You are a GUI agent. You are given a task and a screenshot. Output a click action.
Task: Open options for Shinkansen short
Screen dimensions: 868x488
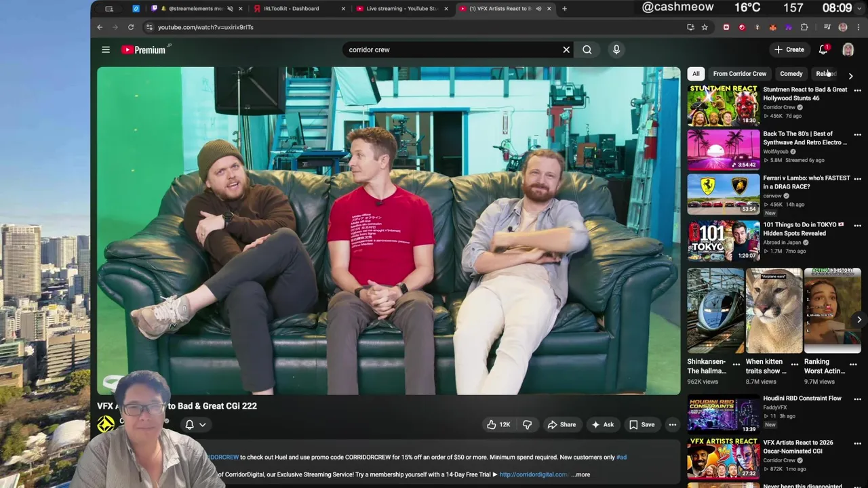click(736, 364)
